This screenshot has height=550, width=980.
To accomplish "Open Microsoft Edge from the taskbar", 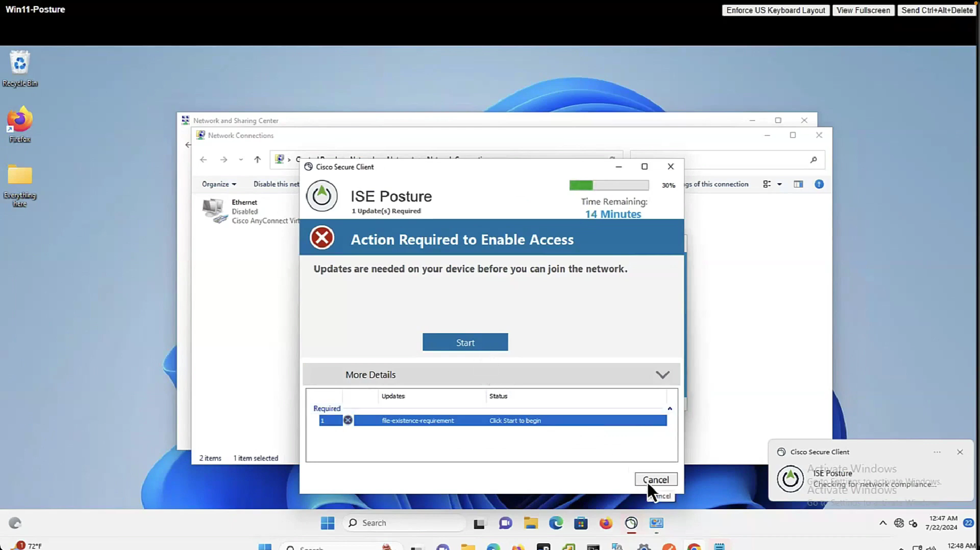I will pos(556,523).
